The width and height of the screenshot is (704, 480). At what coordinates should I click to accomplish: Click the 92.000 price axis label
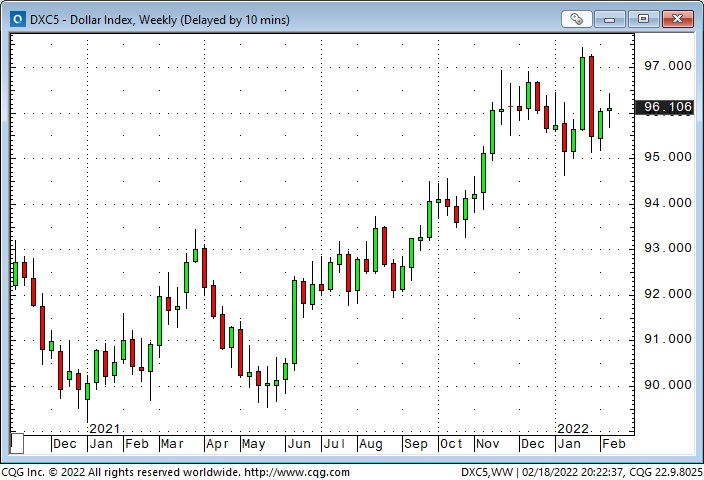[x=668, y=294]
